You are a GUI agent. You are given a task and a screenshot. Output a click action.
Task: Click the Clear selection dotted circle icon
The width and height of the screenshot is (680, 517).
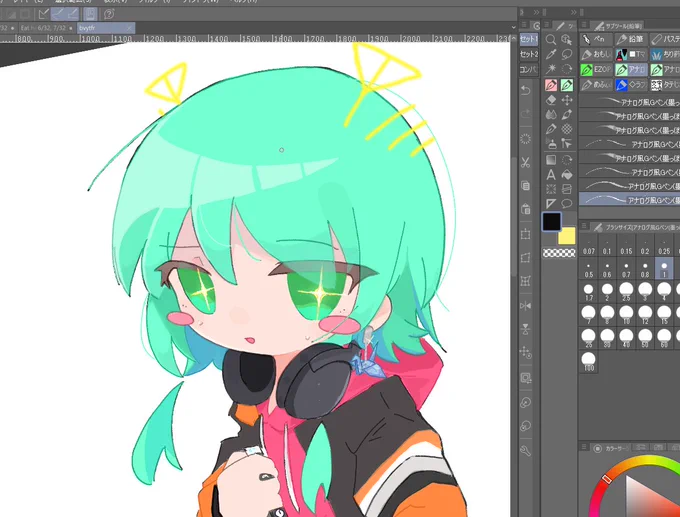526,139
